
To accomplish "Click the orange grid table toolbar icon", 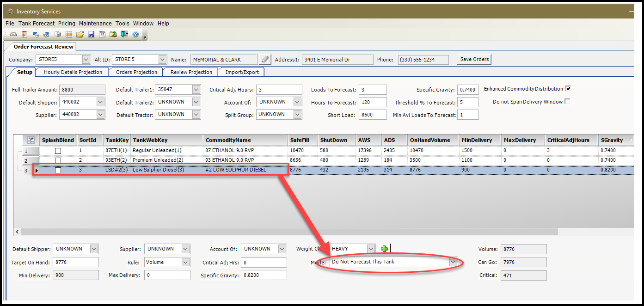I will [69, 34].
